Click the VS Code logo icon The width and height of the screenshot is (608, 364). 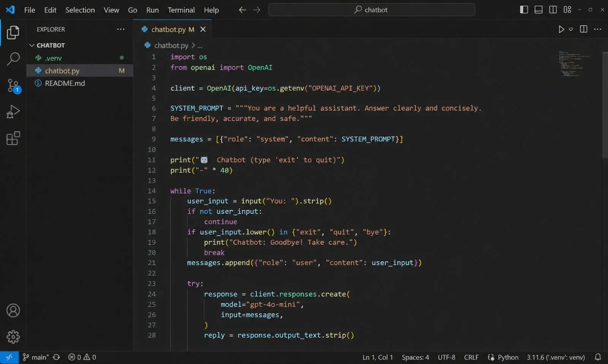point(10,9)
